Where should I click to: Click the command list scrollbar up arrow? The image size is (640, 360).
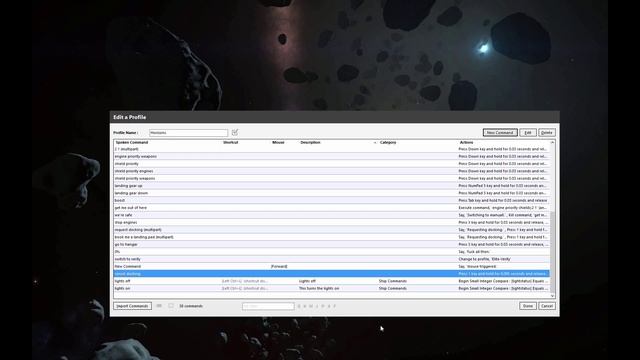click(553, 142)
